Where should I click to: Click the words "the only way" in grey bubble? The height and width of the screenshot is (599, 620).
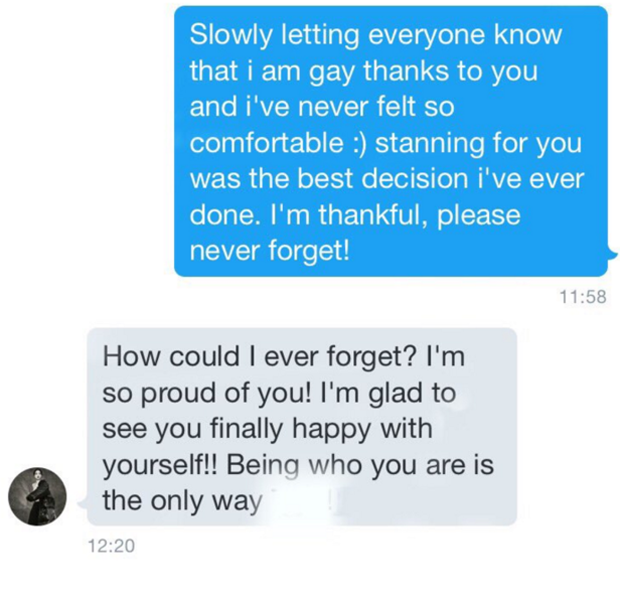(182, 502)
